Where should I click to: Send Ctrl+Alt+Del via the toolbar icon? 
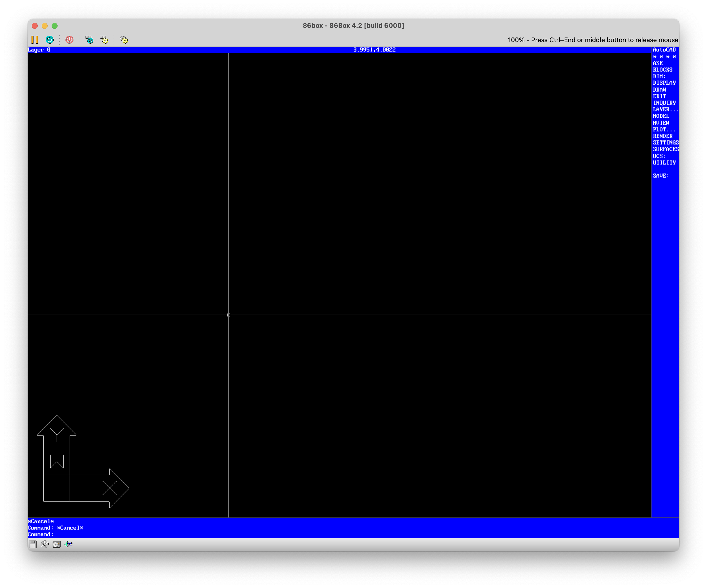point(89,40)
